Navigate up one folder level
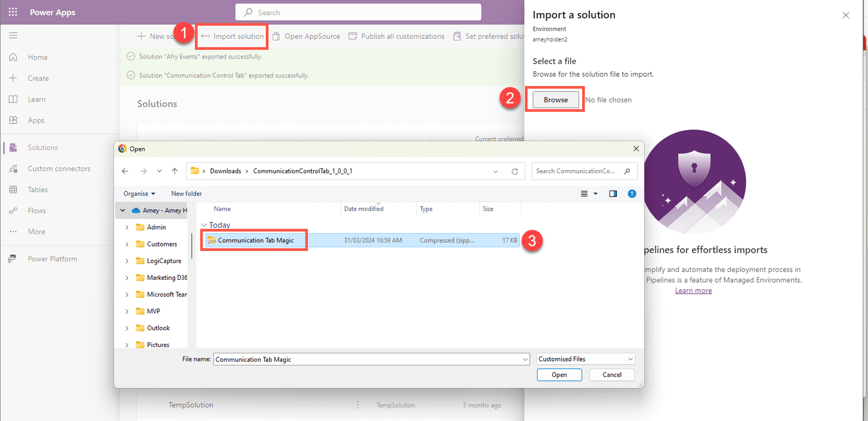Viewport: 868px width, 421px height. (x=175, y=171)
